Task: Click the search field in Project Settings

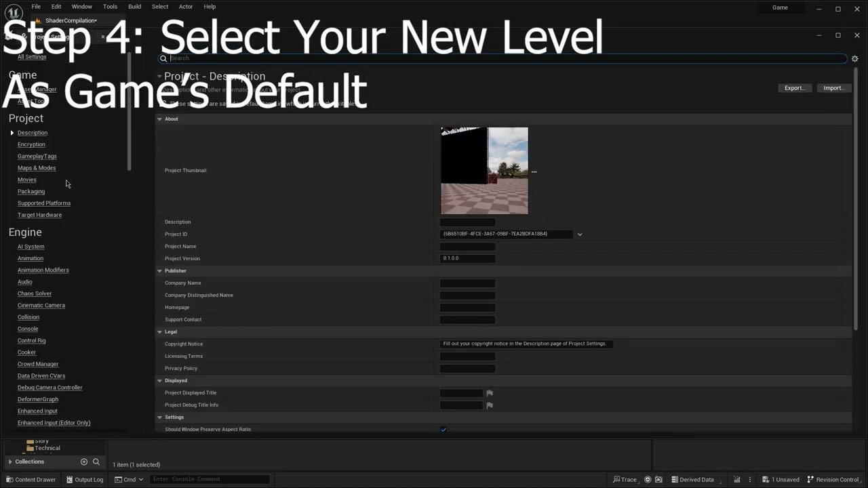Action: pyautogui.click(x=502, y=58)
